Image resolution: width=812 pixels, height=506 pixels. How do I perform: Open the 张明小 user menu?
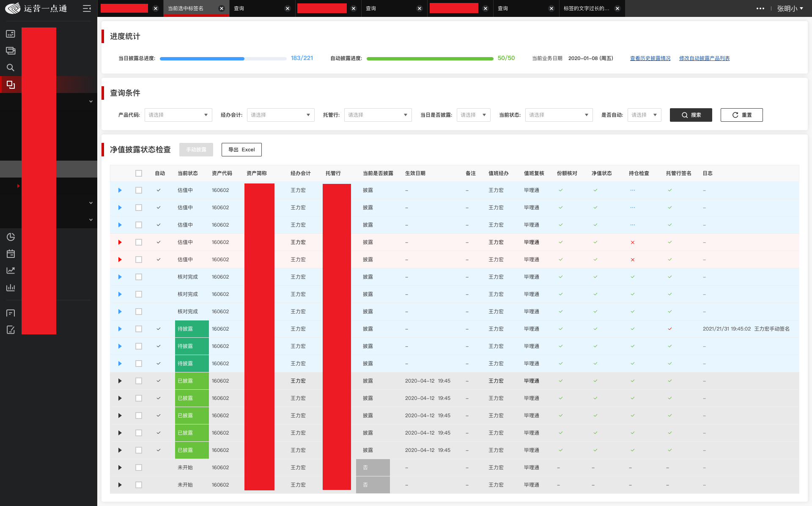tap(790, 8)
